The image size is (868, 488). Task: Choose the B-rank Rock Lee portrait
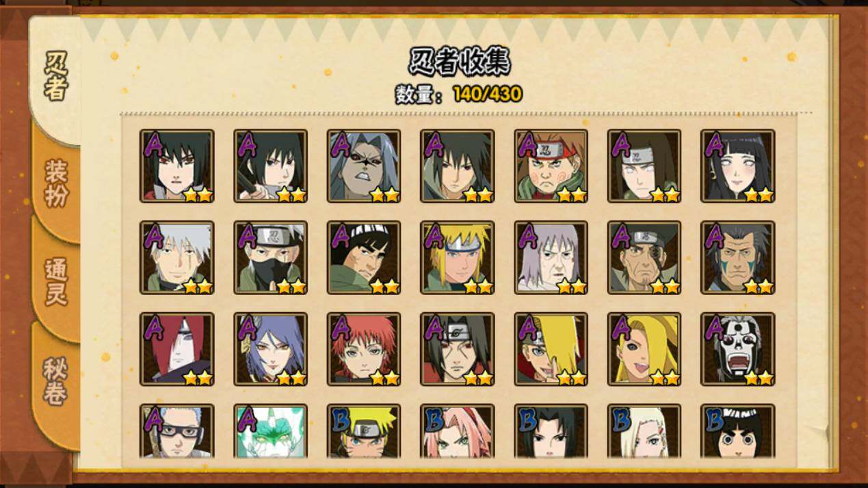click(738, 431)
